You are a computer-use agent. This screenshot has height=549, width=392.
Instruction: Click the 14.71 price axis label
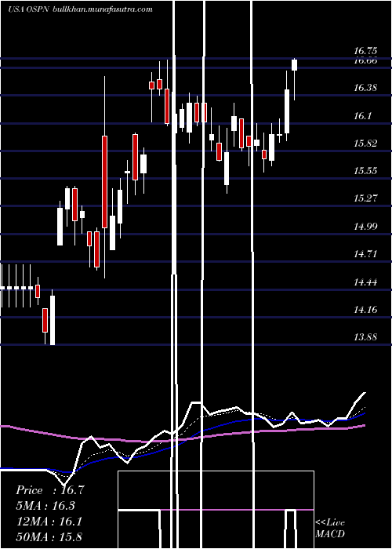coord(365,254)
